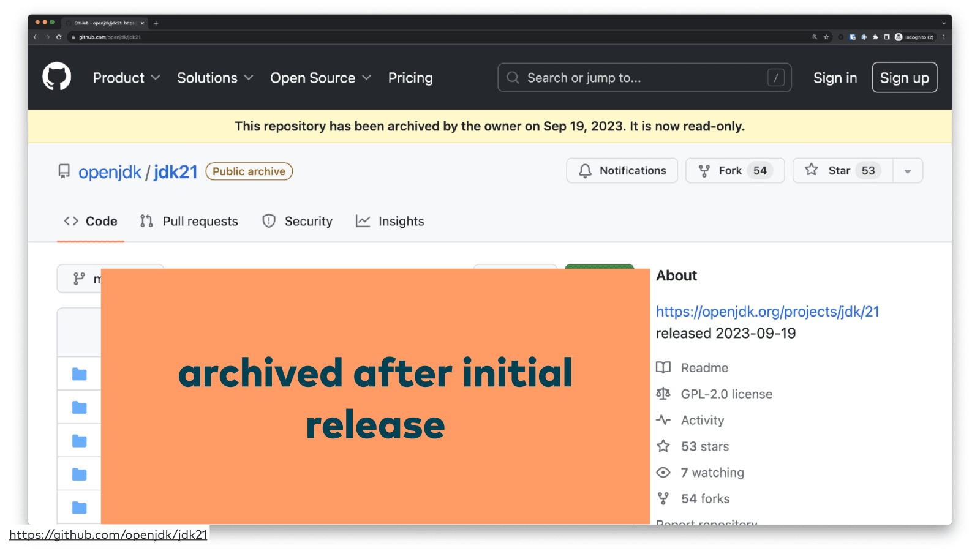Image resolution: width=980 pixels, height=551 pixels.
Task: Click the book icon beside Readme
Action: [663, 367]
